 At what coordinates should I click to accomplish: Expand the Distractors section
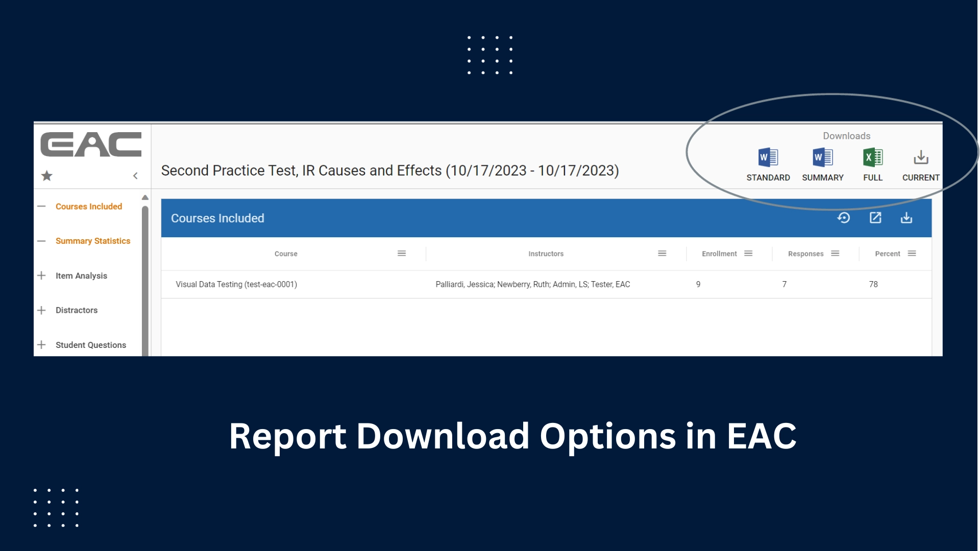pos(41,310)
